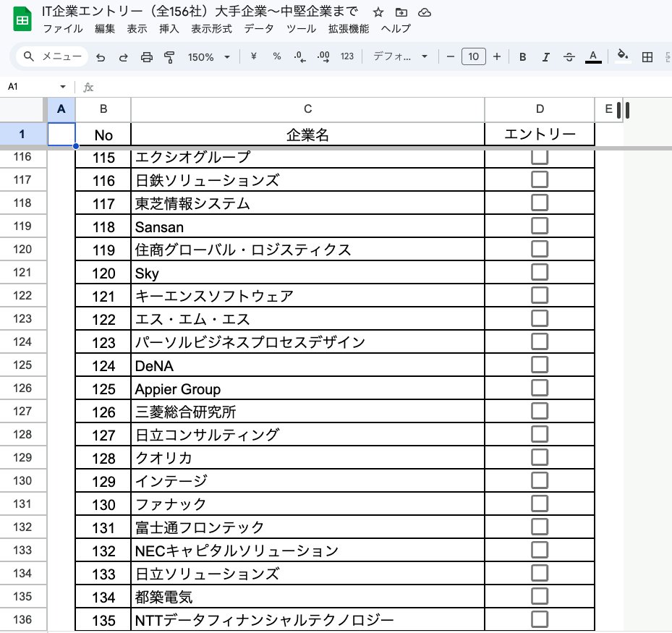
Task: Open the 表示 menu
Action: 137,29
